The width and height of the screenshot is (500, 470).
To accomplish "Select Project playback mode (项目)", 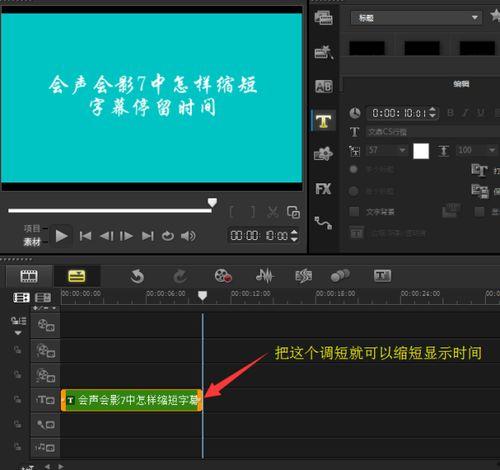I will [32, 229].
